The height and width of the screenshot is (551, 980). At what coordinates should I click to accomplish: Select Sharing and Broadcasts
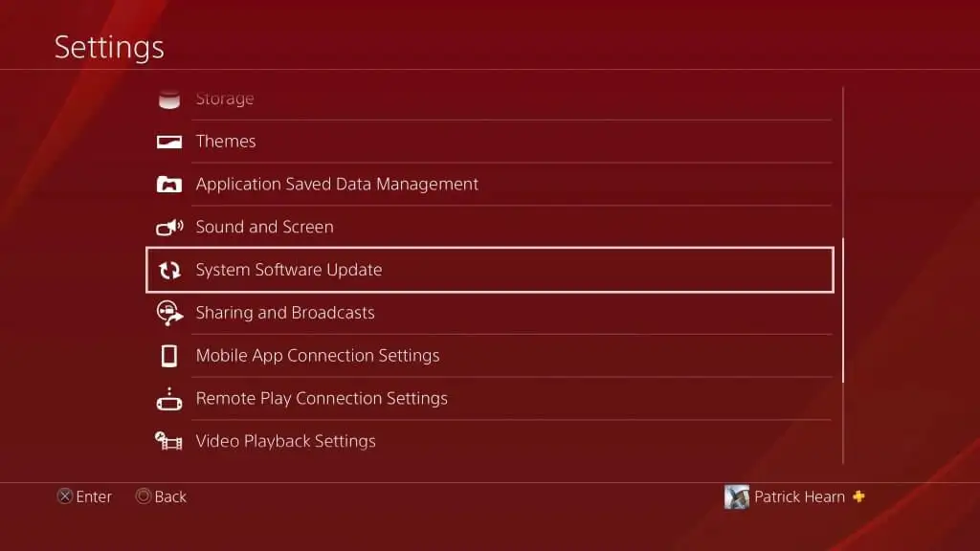pos(489,313)
